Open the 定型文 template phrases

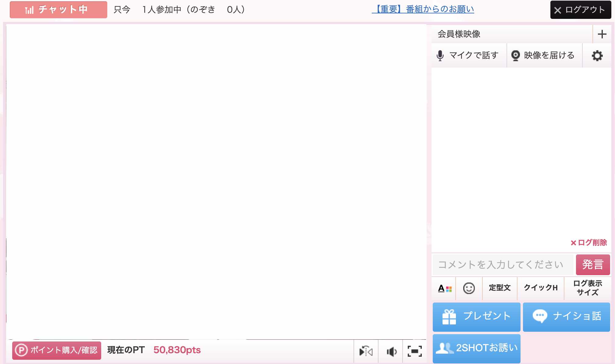coord(500,288)
